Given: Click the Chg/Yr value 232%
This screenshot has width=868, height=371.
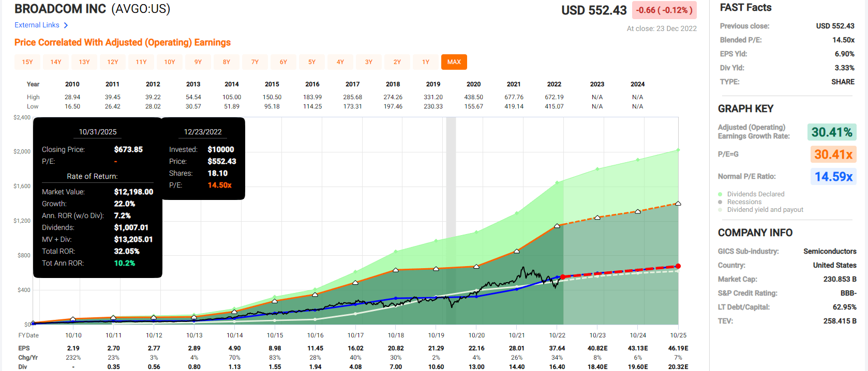Looking at the screenshot, I should 73,358.
